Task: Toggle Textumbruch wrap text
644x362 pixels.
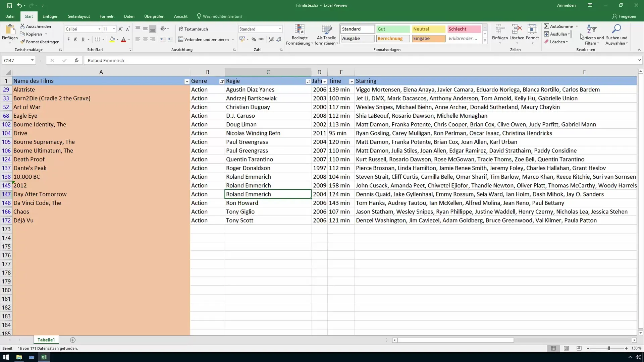Action: click(x=193, y=29)
